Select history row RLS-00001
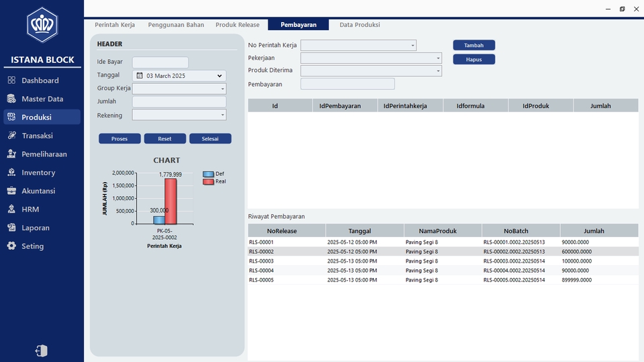 point(443,242)
